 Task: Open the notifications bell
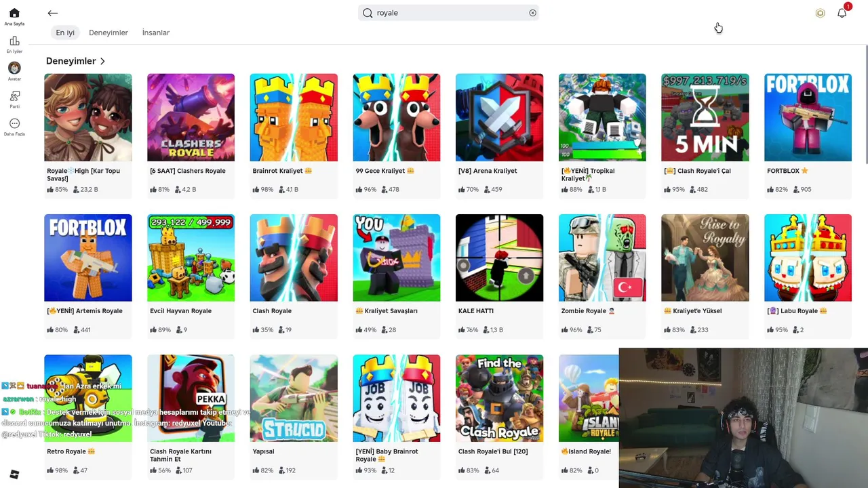842,13
